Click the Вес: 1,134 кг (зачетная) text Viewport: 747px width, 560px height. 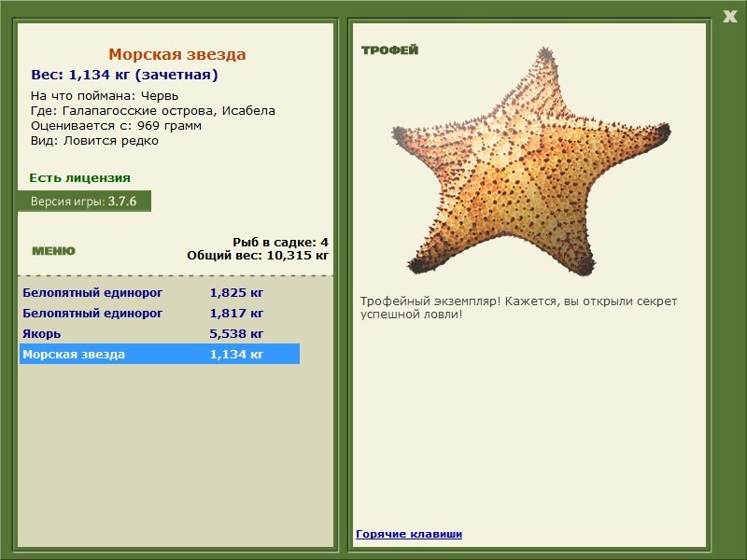pos(124,75)
